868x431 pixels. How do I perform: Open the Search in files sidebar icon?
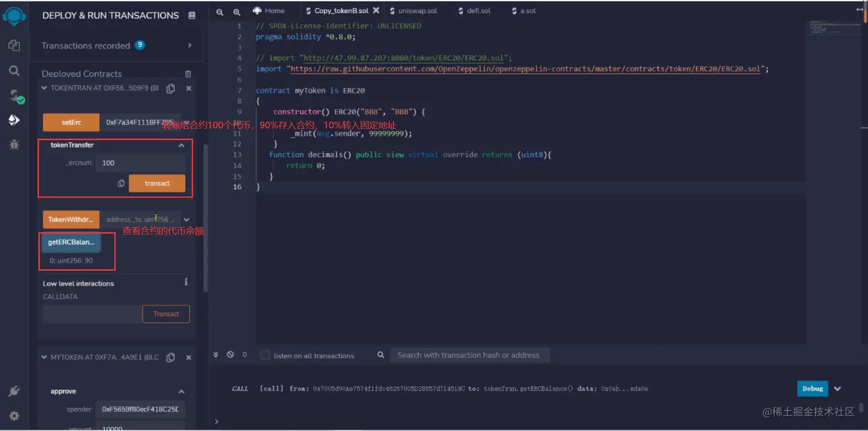[x=14, y=71]
